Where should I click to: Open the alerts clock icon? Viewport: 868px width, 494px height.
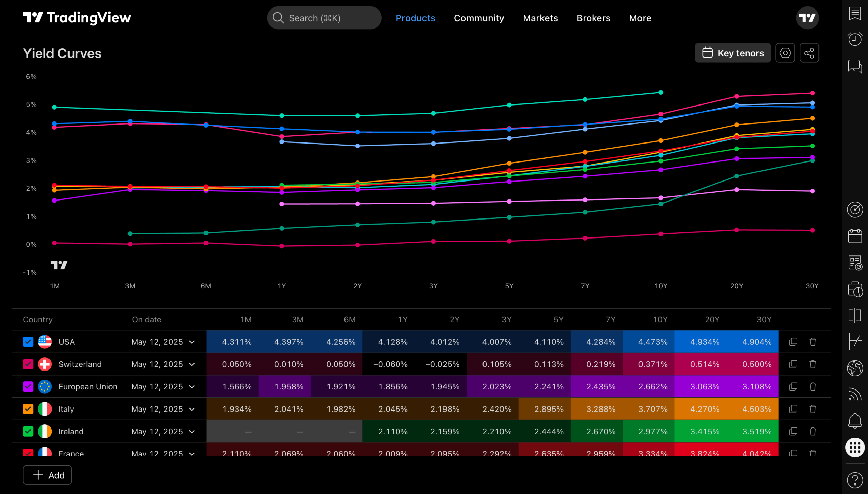[855, 39]
